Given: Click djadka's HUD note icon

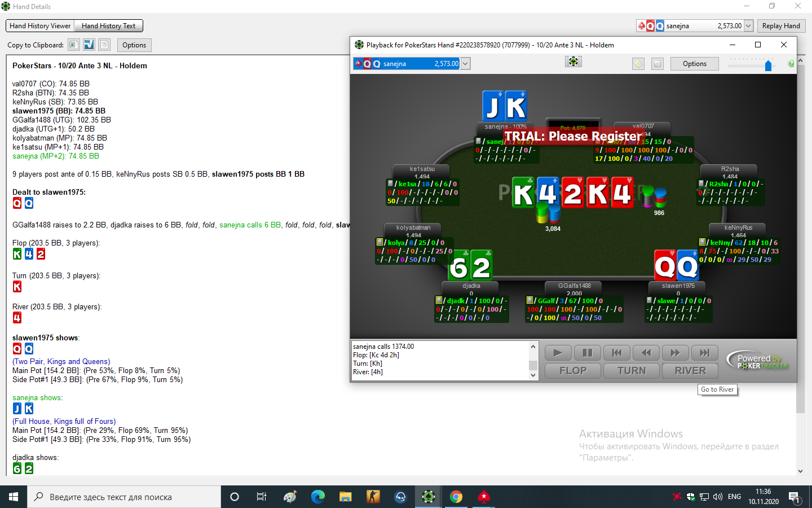Looking at the screenshot, I should [x=439, y=300].
